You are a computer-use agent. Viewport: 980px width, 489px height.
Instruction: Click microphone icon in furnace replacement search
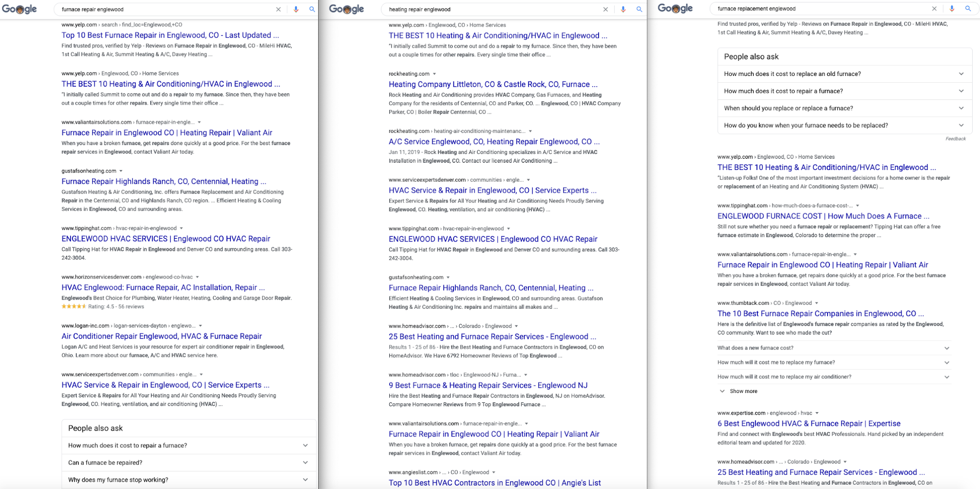click(952, 8)
